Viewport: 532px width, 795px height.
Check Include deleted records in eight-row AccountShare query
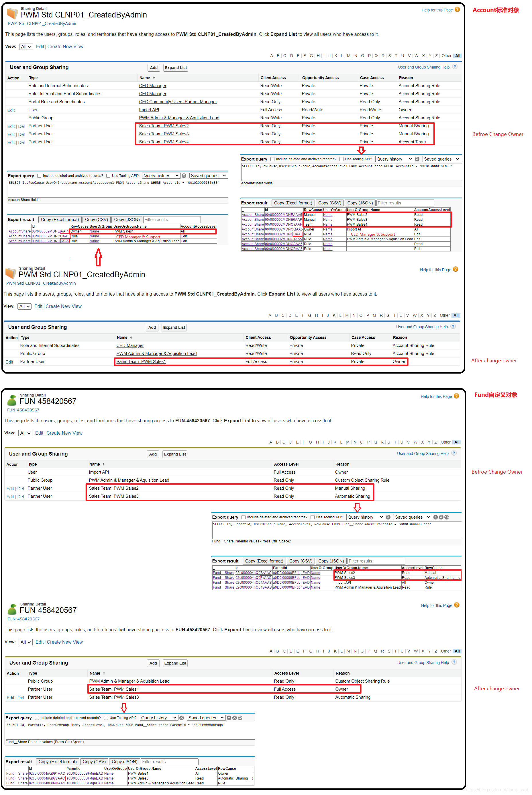click(x=272, y=159)
